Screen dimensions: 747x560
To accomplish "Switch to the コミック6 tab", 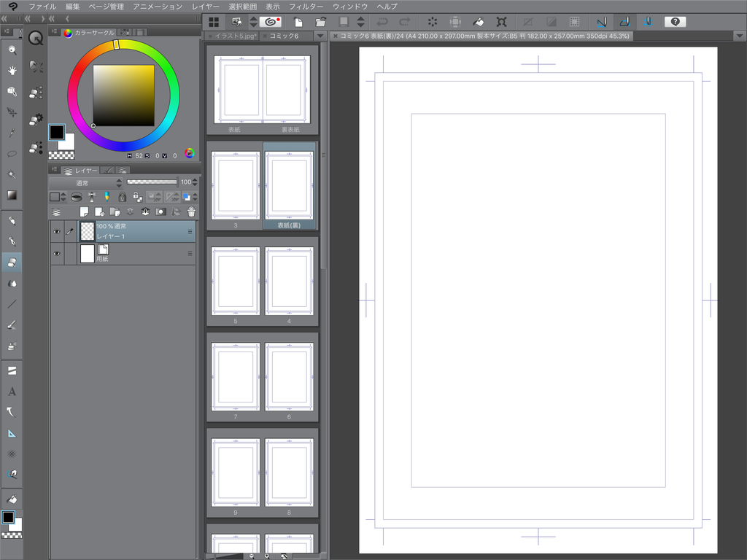I will click(x=285, y=36).
